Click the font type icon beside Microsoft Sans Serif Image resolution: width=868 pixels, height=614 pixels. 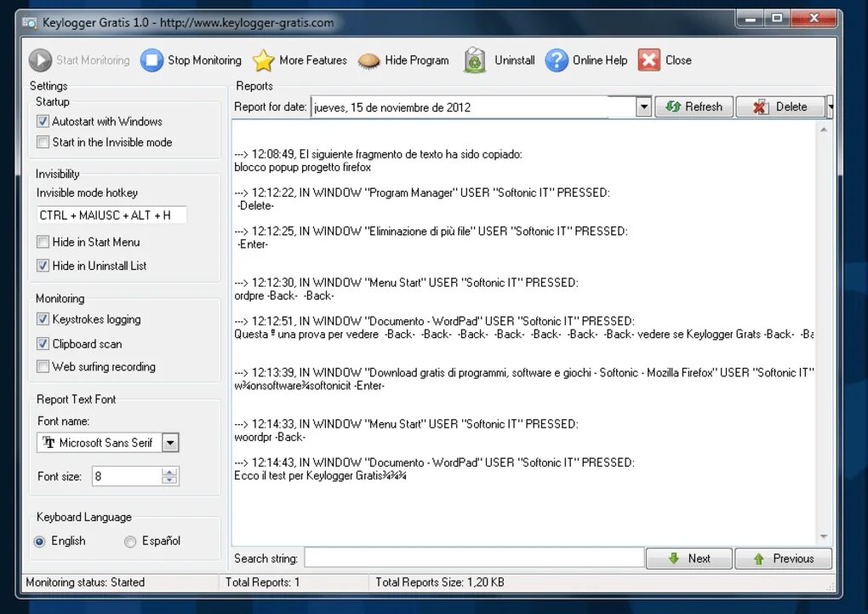49,442
